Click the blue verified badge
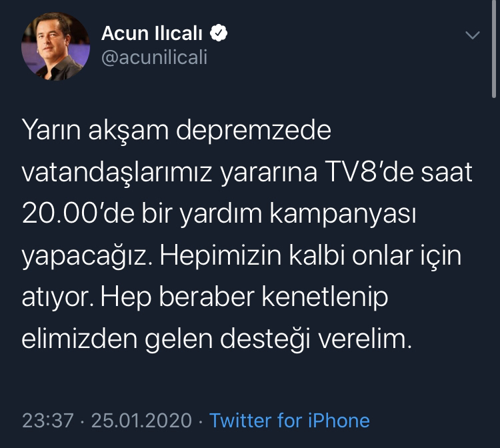The height and width of the screenshot is (448, 500). [219, 33]
